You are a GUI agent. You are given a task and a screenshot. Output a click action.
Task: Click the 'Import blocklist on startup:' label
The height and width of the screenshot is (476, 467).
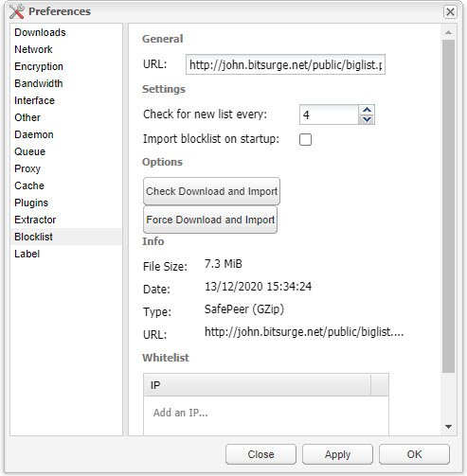click(211, 139)
